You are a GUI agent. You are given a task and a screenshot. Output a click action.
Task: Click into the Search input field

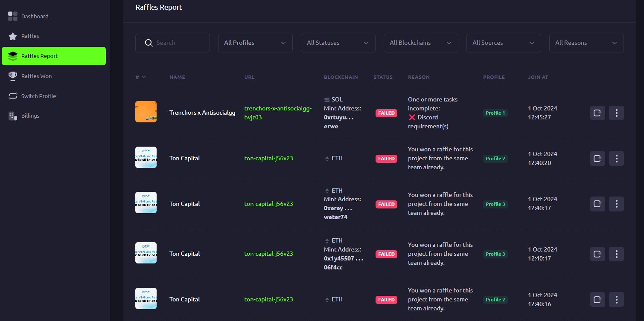[x=179, y=43]
